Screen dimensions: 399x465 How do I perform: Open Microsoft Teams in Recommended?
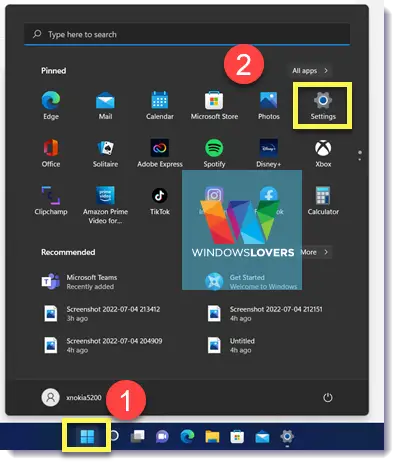[x=79, y=282]
